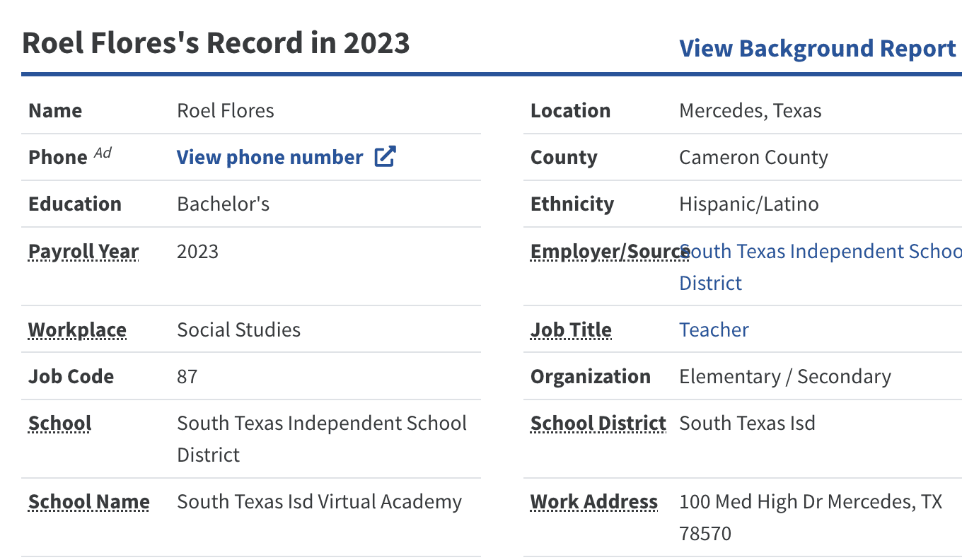Screen dimensions: 962x560
Task: Click the name value Roel Flores
Action: click(225, 110)
